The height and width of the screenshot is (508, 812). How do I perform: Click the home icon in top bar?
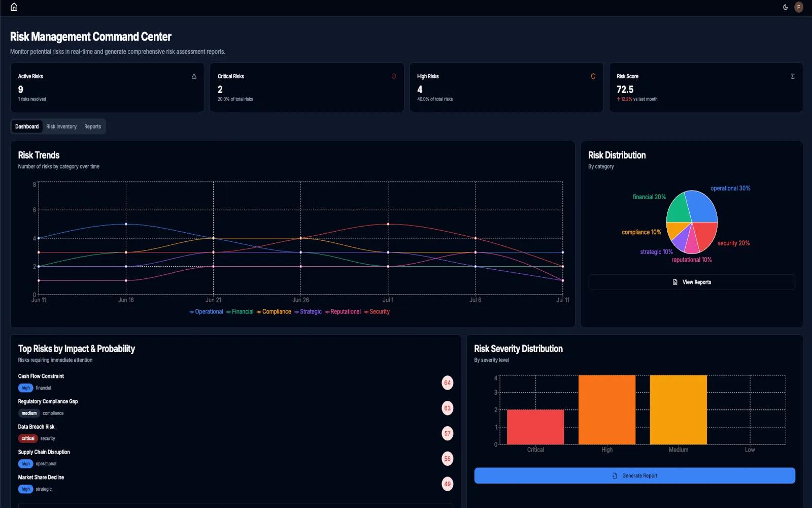tap(14, 7)
